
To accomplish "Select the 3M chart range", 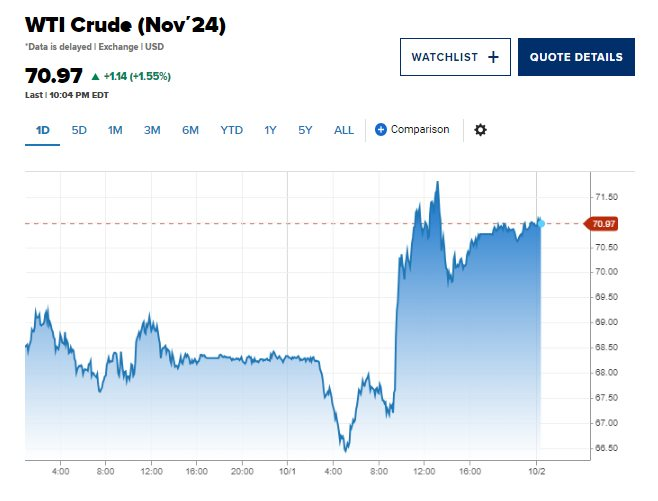I will point(152,130).
